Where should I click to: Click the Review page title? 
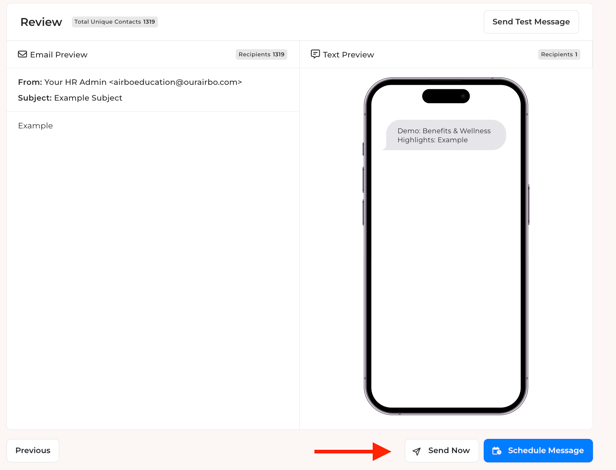[x=41, y=22]
